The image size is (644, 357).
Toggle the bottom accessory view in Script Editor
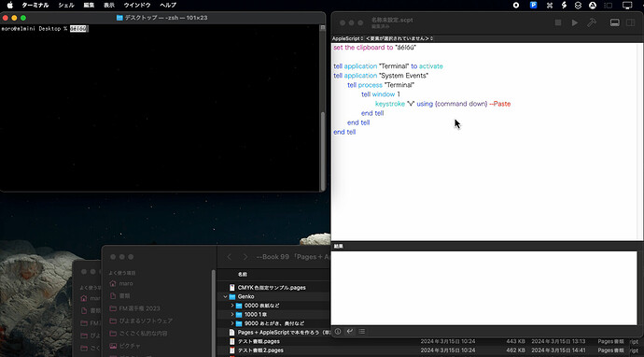(x=615, y=23)
